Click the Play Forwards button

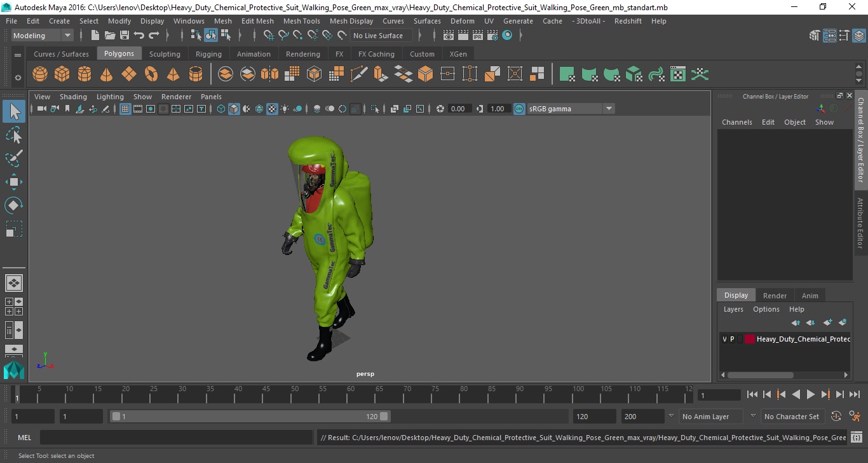click(811, 394)
